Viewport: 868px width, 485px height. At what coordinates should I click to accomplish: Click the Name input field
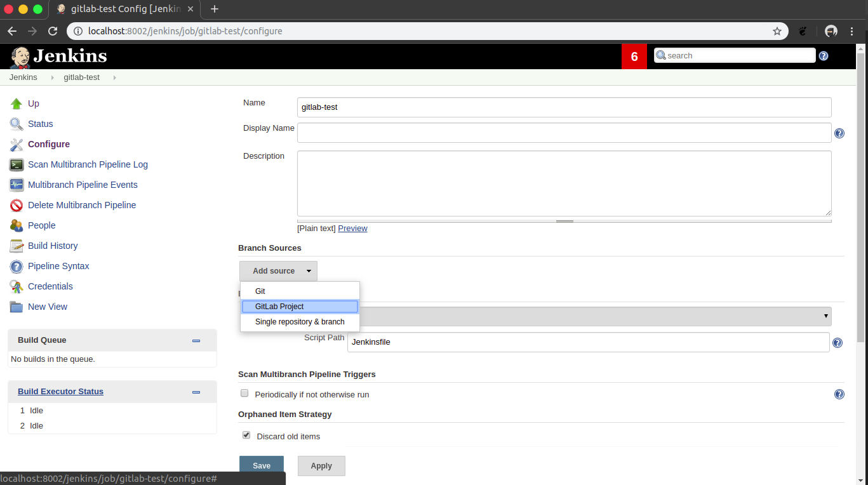tap(564, 107)
